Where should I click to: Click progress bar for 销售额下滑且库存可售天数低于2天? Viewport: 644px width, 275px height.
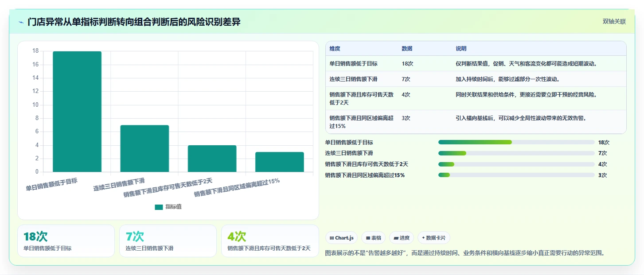516,164
